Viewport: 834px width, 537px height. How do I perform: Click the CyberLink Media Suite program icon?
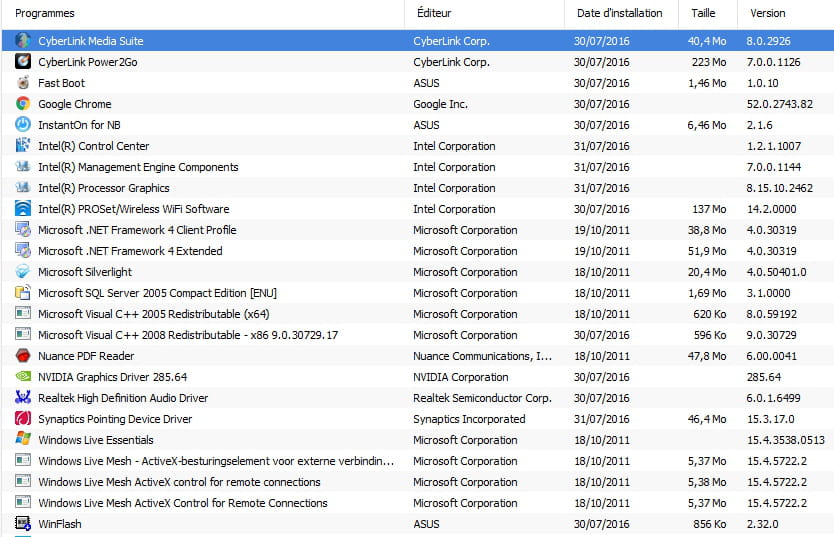pos(22,40)
